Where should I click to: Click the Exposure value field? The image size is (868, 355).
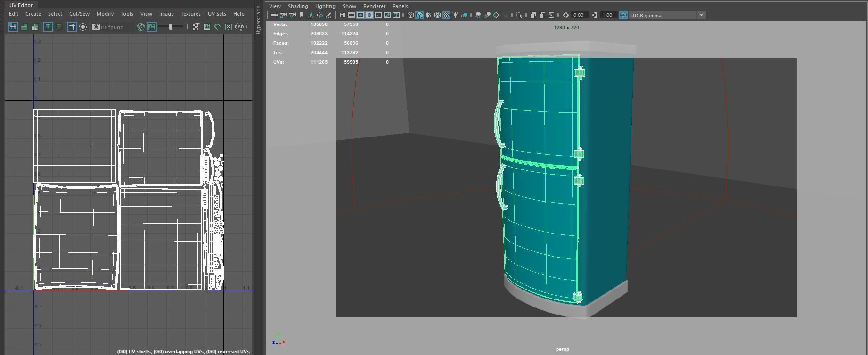(x=580, y=15)
